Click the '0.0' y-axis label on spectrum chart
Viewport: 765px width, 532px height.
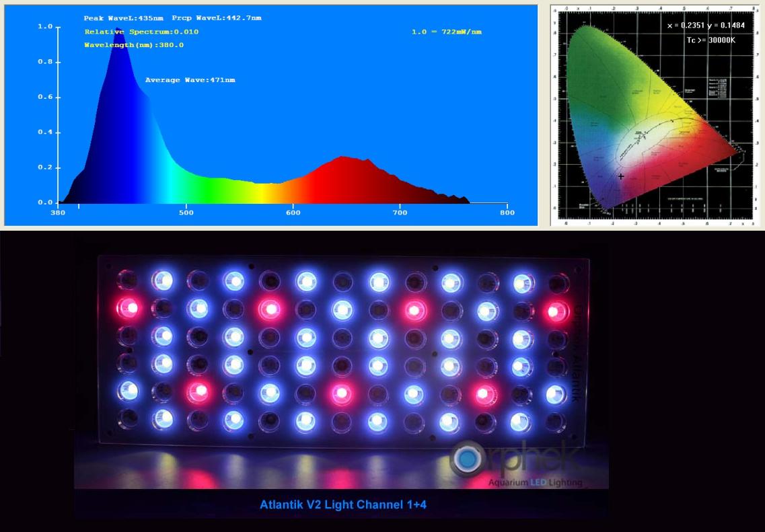[45, 202]
